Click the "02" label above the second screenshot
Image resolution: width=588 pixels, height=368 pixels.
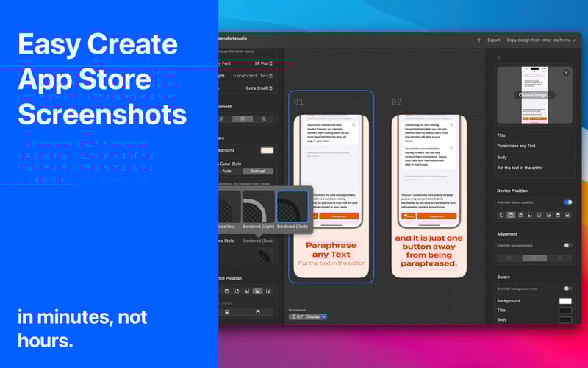[x=396, y=102]
